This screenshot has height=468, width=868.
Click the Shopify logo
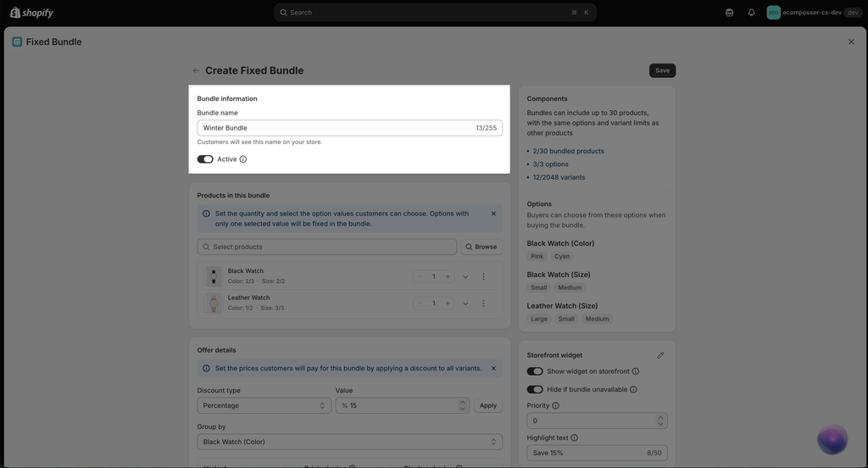click(x=31, y=12)
